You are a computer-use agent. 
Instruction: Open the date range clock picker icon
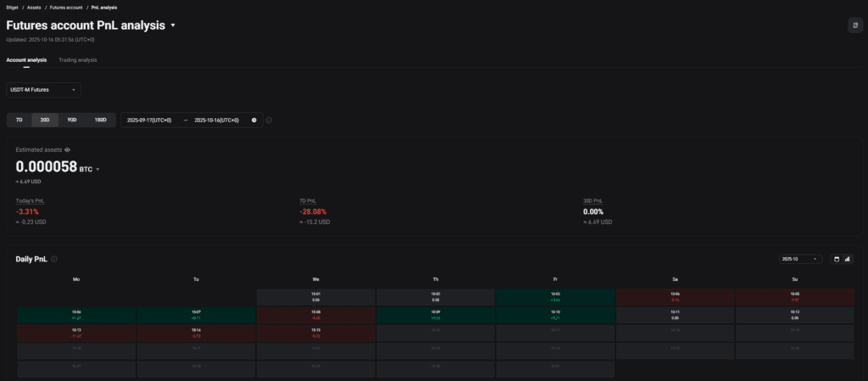[x=253, y=120]
